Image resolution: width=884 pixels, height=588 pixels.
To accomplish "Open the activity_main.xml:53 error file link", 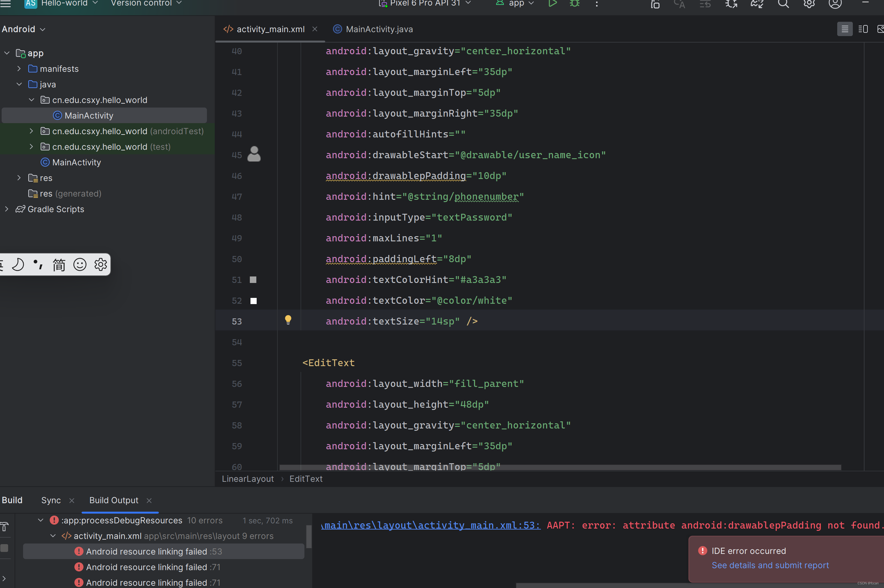I will (x=430, y=525).
